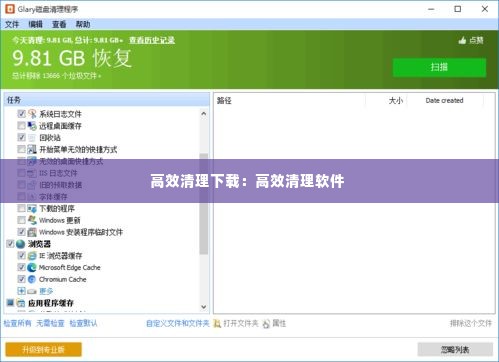Uncheck the Microsoft Edge Cache checkbox

click(21, 267)
